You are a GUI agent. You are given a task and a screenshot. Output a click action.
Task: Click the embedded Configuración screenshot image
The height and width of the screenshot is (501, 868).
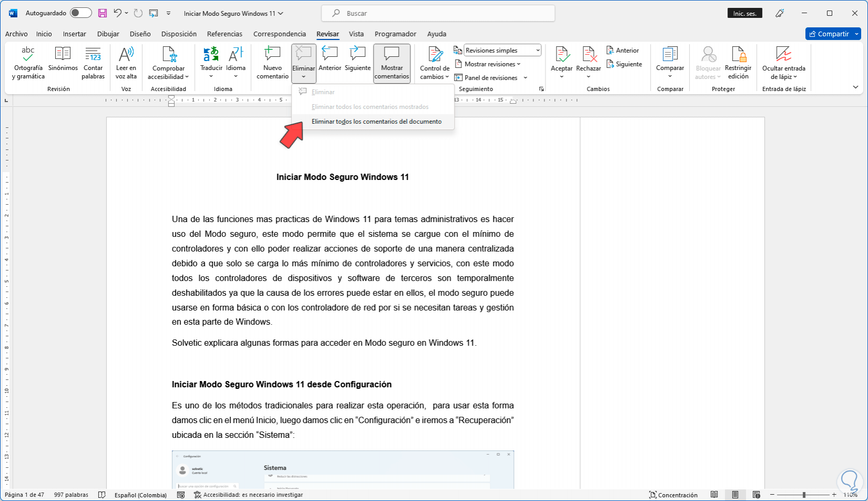coord(342,469)
